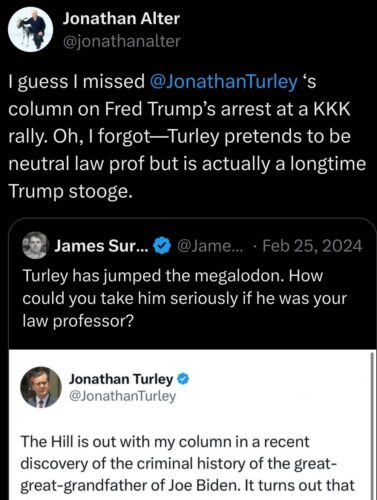The width and height of the screenshot is (377, 500).
Task: Click James Sur's blue verified badge
Action: pyautogui.click(x=162, y=246)
